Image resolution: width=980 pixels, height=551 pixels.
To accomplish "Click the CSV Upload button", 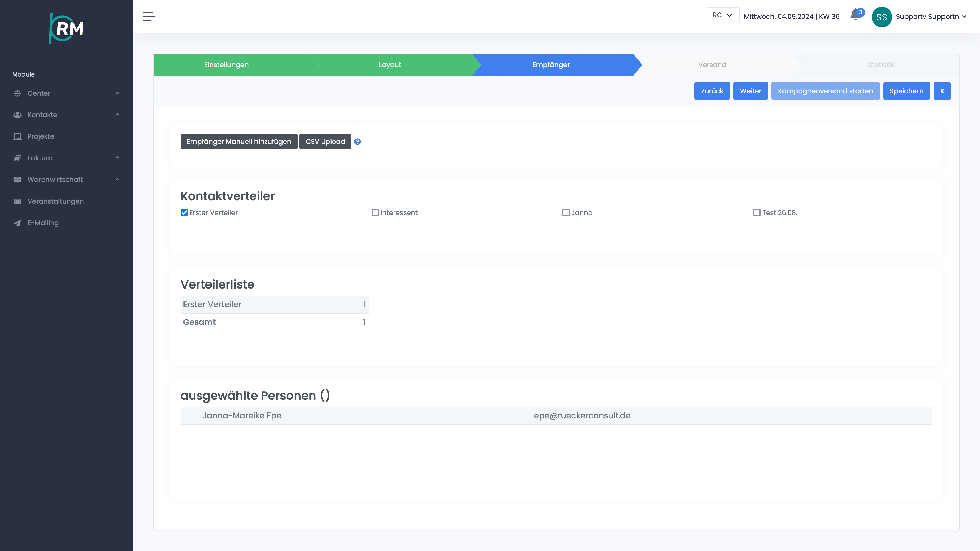I will pos(325,142).
